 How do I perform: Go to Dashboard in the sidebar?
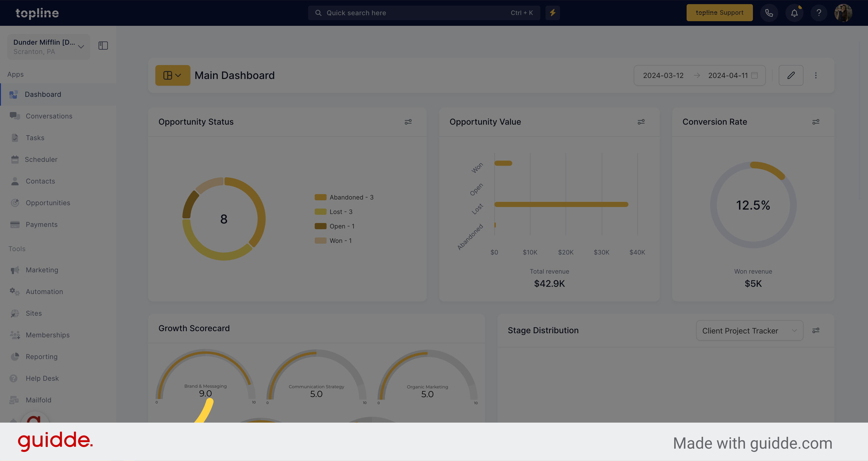pos(58,94)
